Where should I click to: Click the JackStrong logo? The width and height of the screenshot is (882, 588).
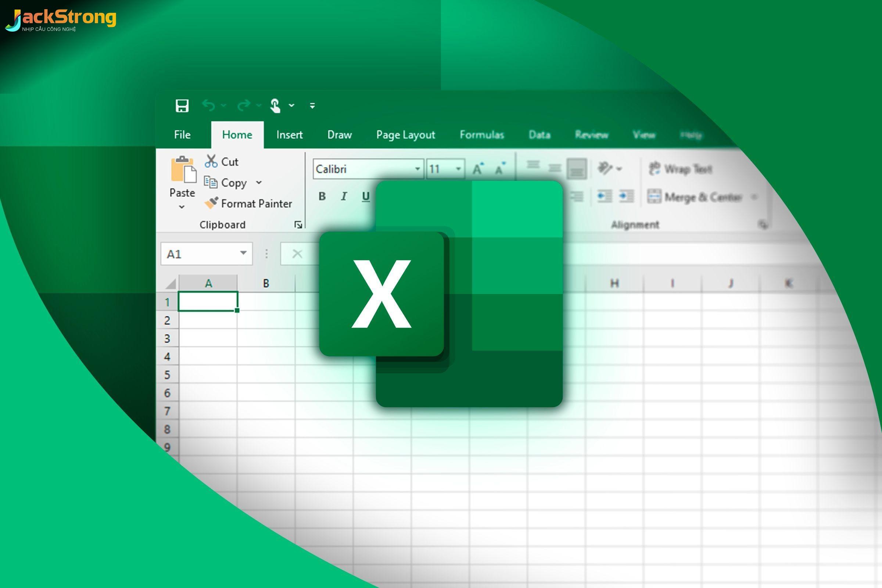click(x=61, y=20)
